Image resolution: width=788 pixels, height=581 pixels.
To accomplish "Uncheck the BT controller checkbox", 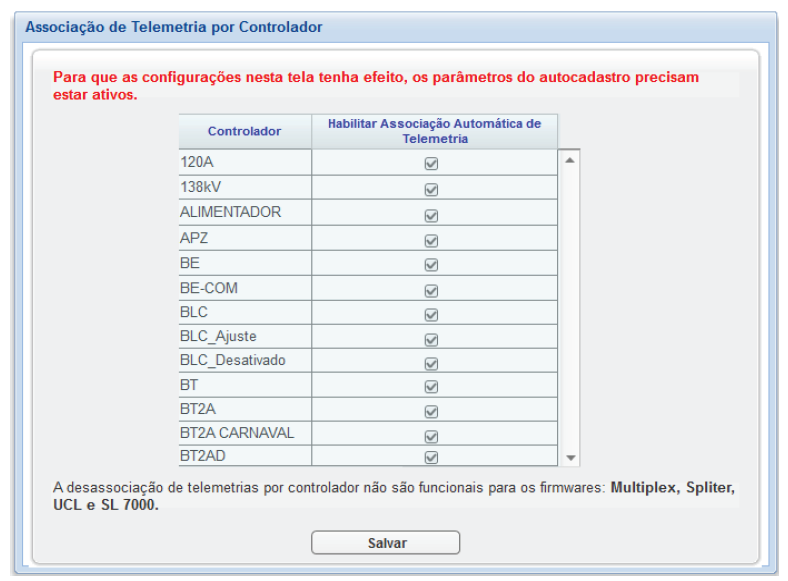I will 432,387.
